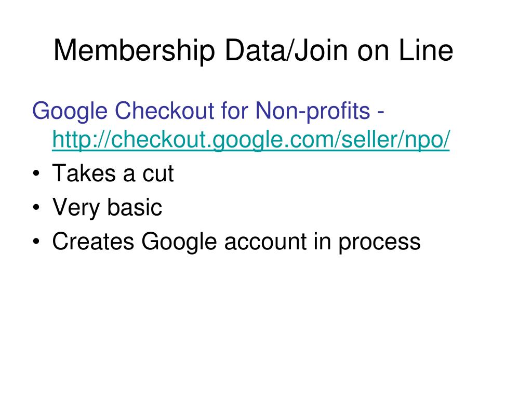Click the word cut in first bullet
Screen dimensions: 532x399
click(x=158, y=174)
